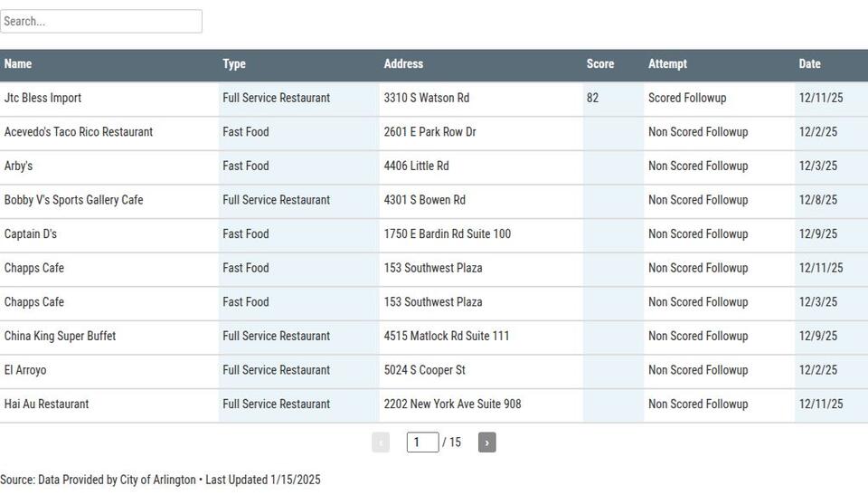Viewport: 868px width, 495px height.
Task: Select Captain D's entry
Action: click(x=31, y=234)
